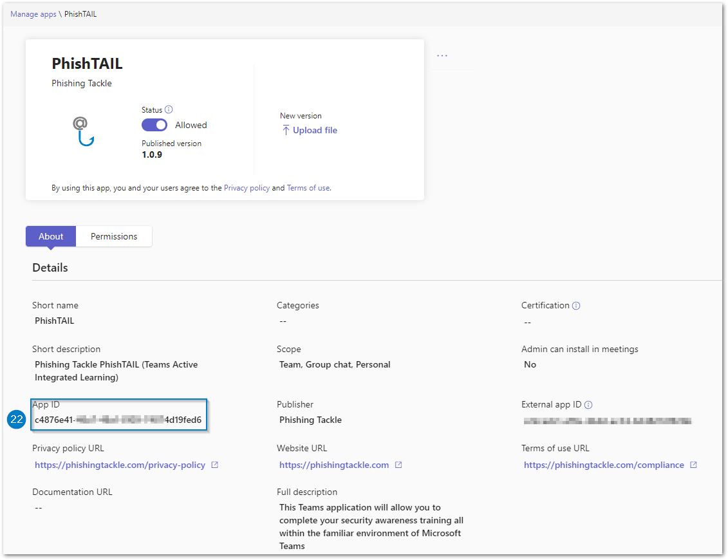
Task: Open the Terms of use link
Action: click(308, 188)
